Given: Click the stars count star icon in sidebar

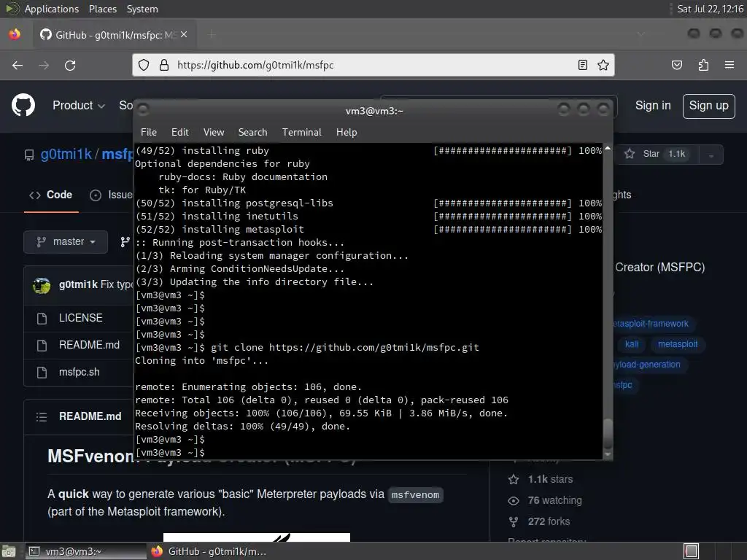Looking at the screenshot, I should pos(514,480).
